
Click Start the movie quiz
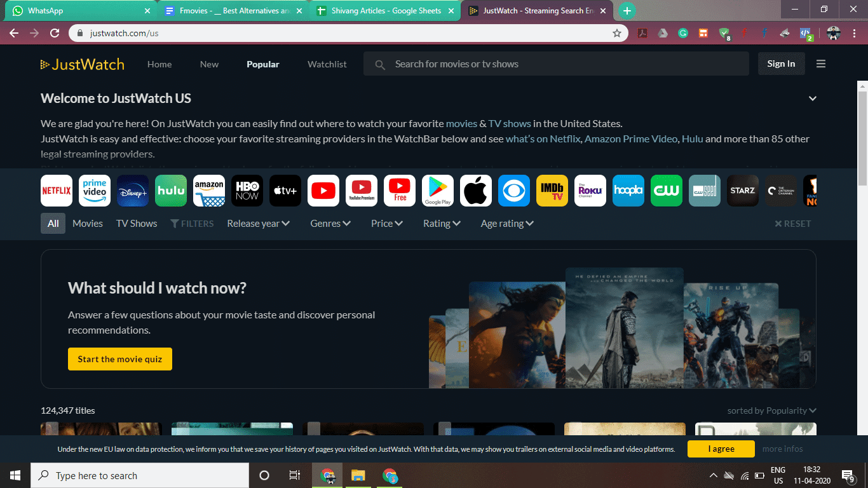pyautogui.click(x=120, y=359)
